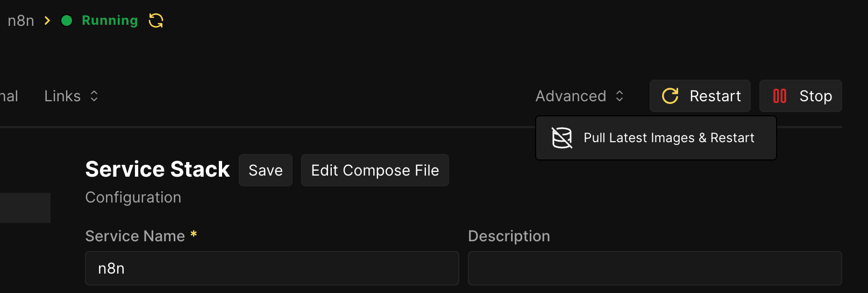Click the green running status dot
The image size is (868, 293).
pyautogui.click(x=67, y=20)
